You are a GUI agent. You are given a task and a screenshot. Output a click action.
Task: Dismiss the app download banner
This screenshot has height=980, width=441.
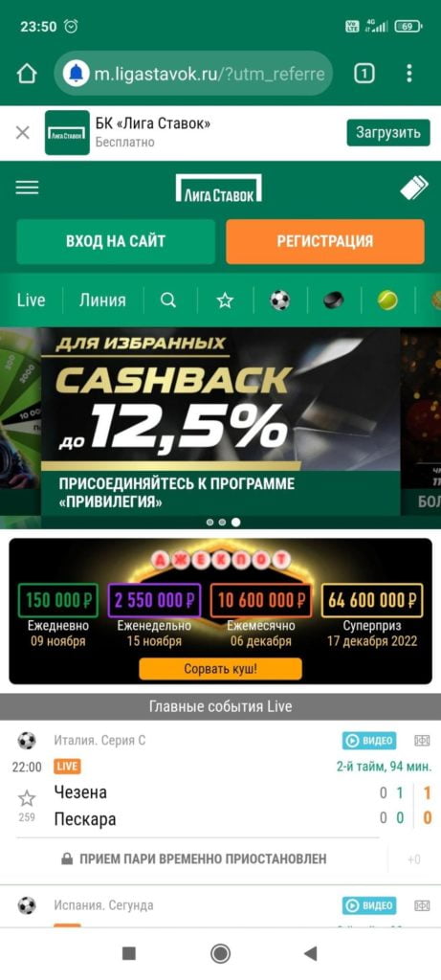coord(23,132)
